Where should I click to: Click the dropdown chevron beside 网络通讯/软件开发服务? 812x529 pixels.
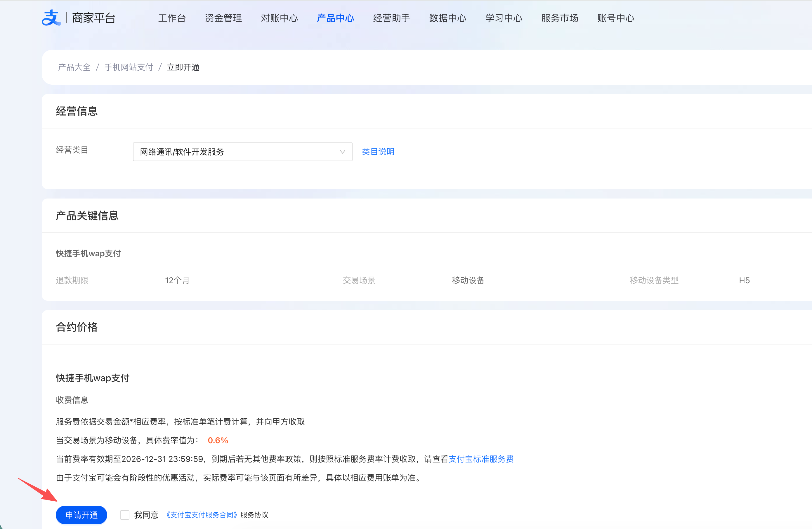click(x=342, y=152)
